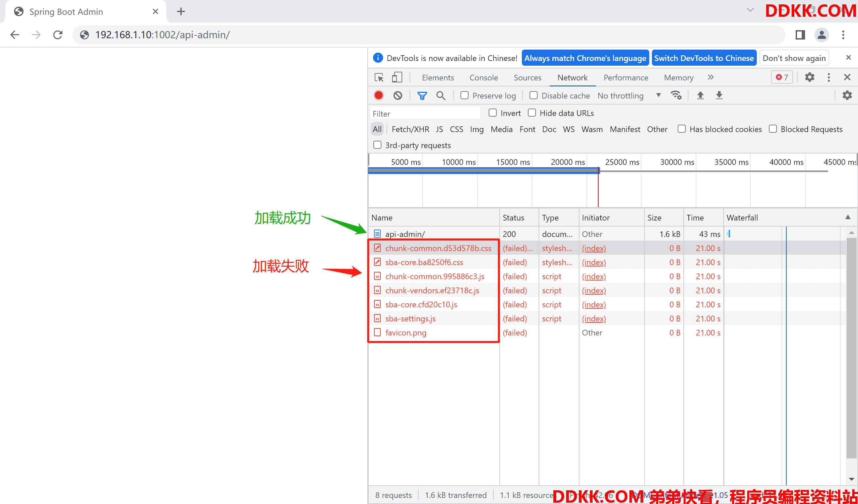
Task: Open Network panel settings gear
Action: click(847, 96)
